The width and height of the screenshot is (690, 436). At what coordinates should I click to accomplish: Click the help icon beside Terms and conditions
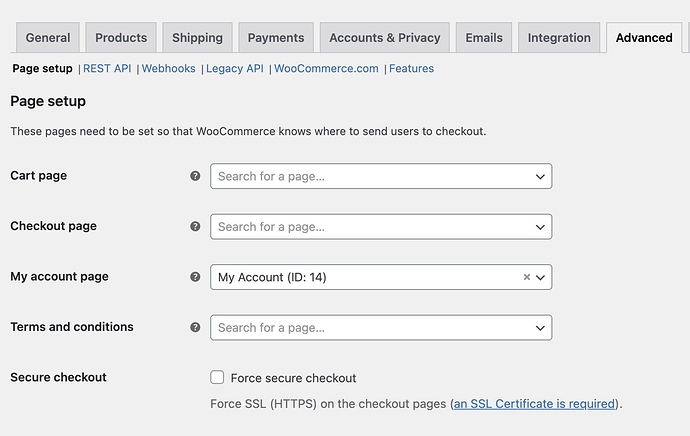[195, 327]
